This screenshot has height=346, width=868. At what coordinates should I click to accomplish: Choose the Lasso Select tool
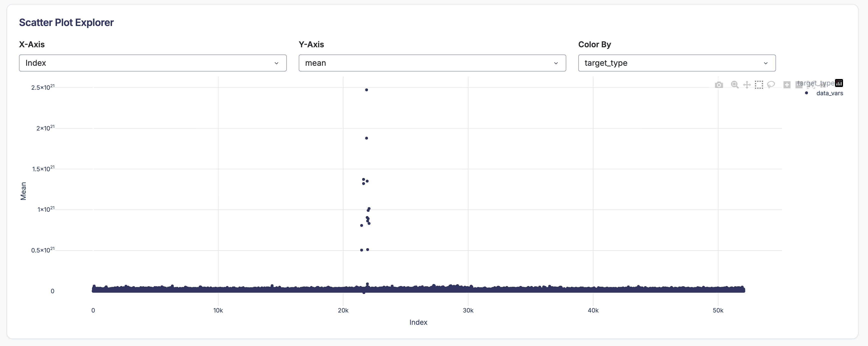[771, 84]
